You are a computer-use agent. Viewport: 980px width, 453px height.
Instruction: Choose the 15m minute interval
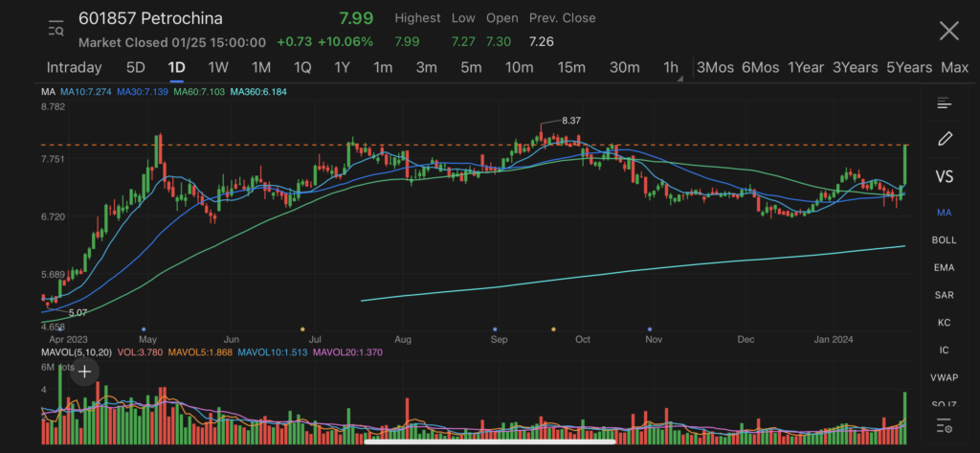(x=571, y=68)
